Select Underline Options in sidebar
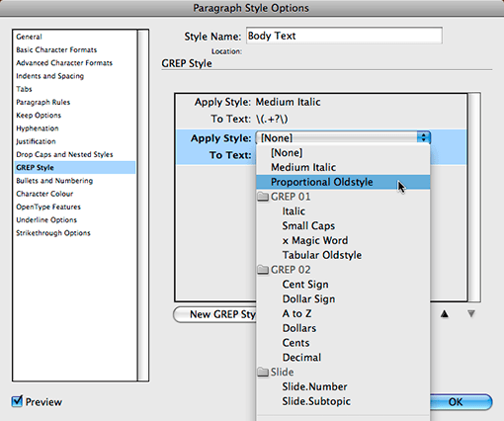This screenshot has height=421, width=504. (x=46, y=219)
